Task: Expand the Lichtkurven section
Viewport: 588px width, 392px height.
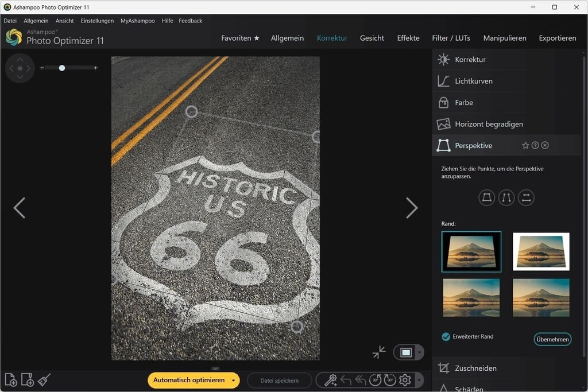Action: (474, 81)
